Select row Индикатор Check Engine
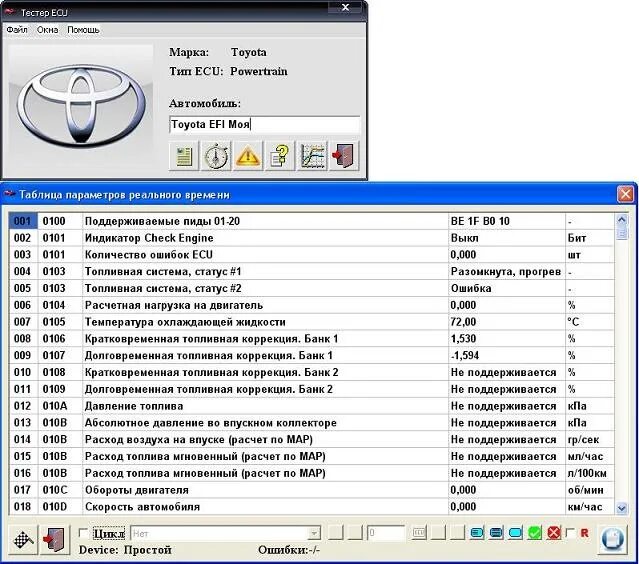This screenshot has width=639, height=564. click(311, 238)
